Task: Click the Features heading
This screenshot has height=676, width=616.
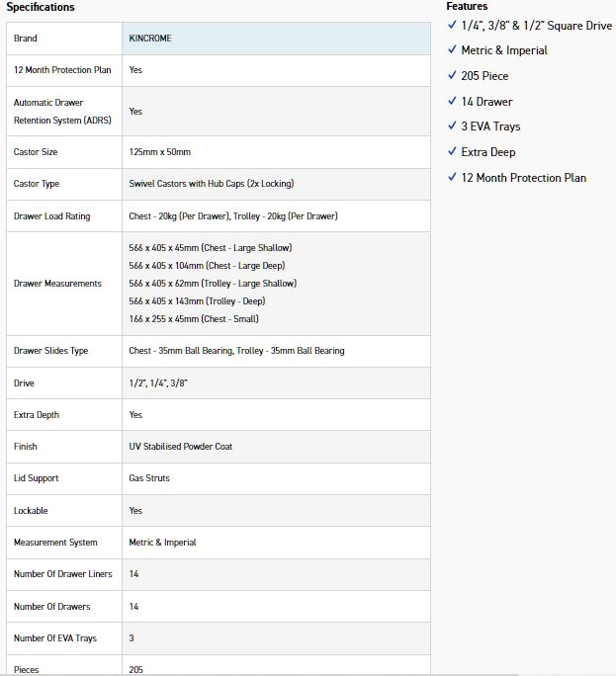Action: tap(467, 7)
